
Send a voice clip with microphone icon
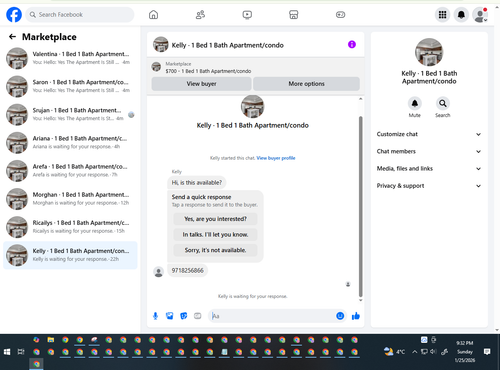tap(155, 316)
